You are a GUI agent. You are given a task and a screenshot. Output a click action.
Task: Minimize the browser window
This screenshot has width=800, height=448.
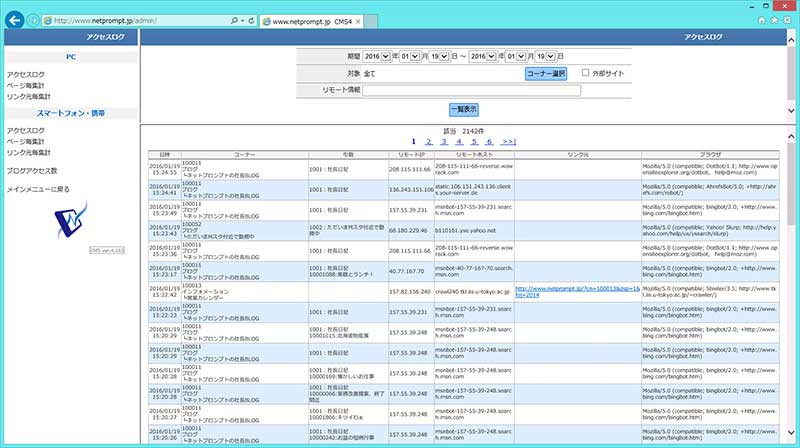click(752, 6)
